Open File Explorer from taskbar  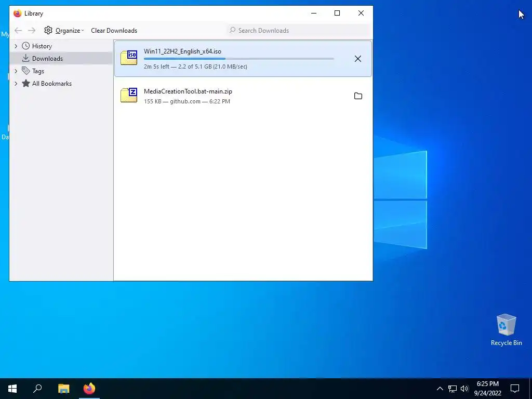pos(63,389)
